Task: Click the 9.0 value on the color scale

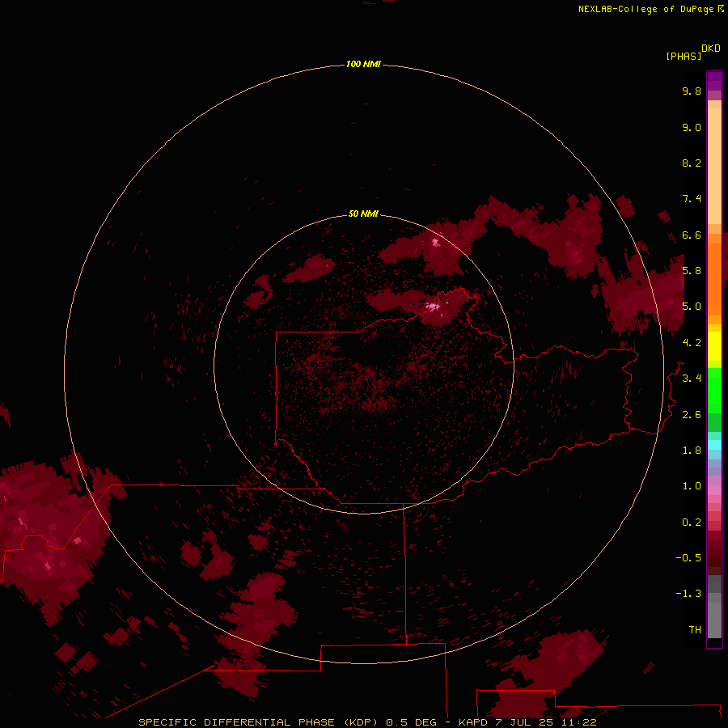Action: (692, 127)
